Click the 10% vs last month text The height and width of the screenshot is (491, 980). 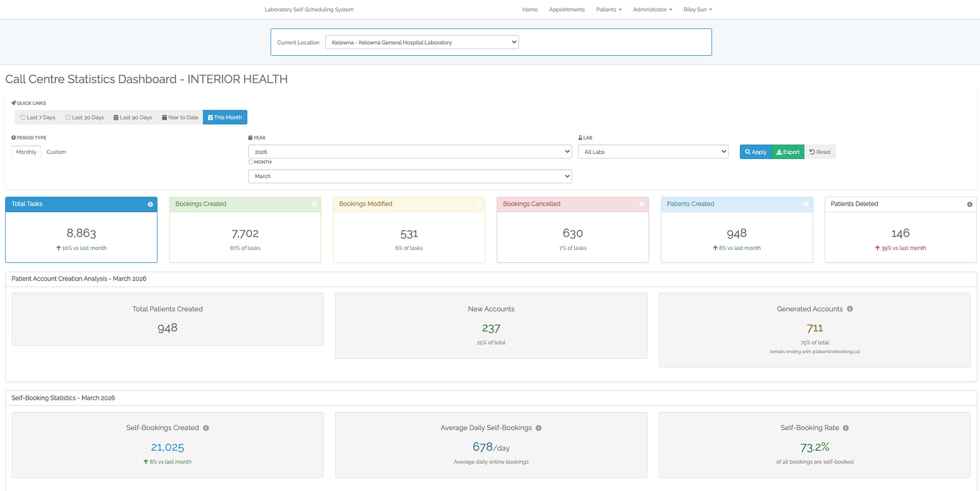84,248
